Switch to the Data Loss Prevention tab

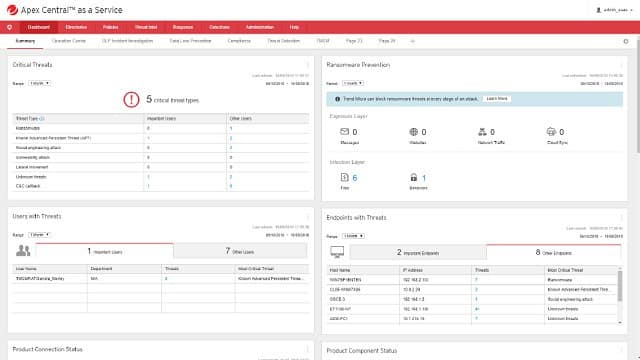[190, 41]
